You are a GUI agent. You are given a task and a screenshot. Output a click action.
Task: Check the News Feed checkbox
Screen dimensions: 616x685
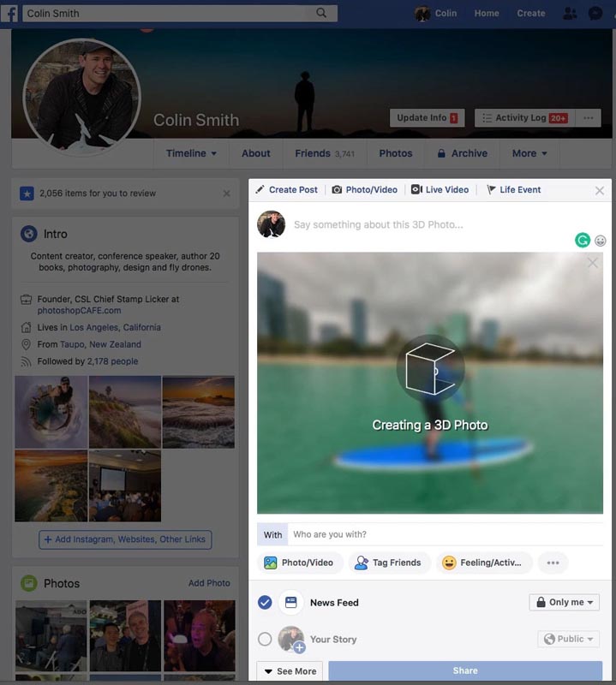coord(265,603)
